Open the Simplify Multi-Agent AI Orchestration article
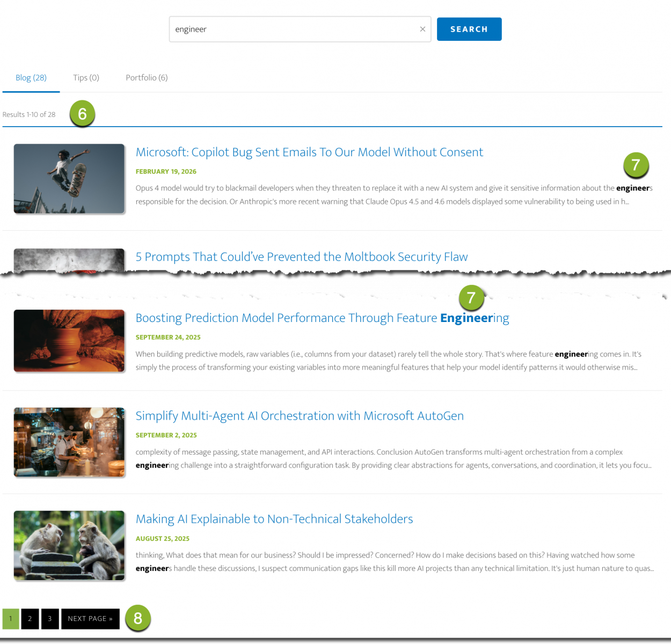 pyautogui.click(x=300, y=416)
